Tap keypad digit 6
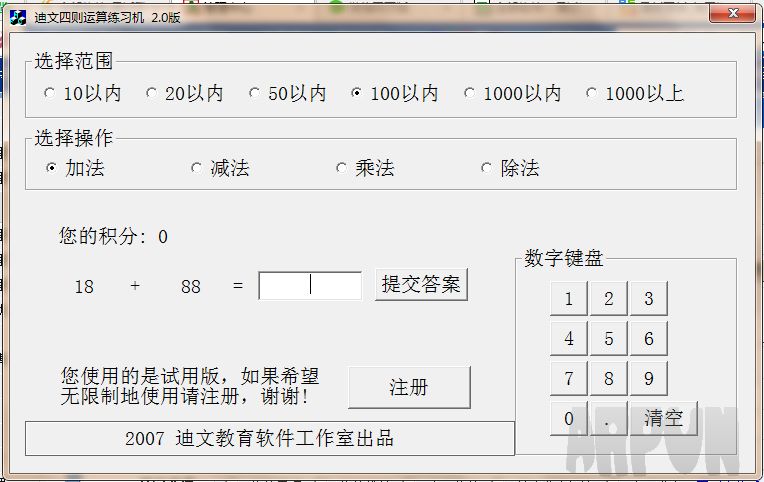The height and width of the screenshot is (482, 764). (649, 338)
